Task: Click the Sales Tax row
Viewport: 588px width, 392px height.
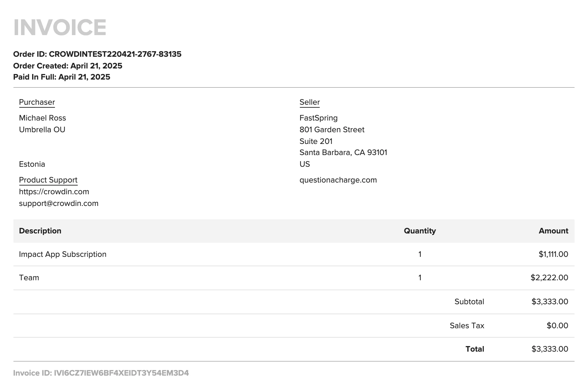Action: pyautogui.click(x=467, y=325)
